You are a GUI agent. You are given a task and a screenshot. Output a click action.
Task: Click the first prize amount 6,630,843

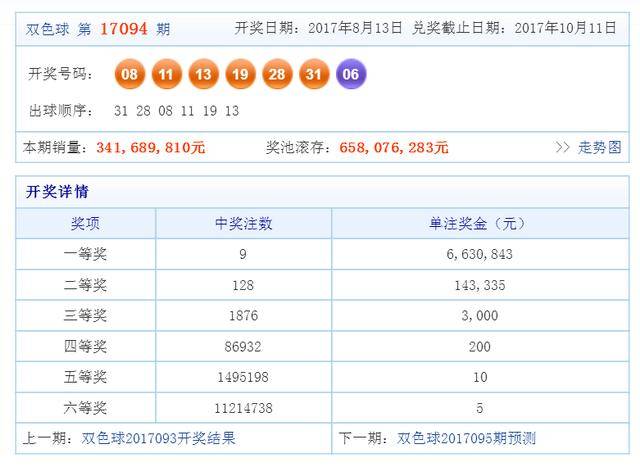pos(480,254)
